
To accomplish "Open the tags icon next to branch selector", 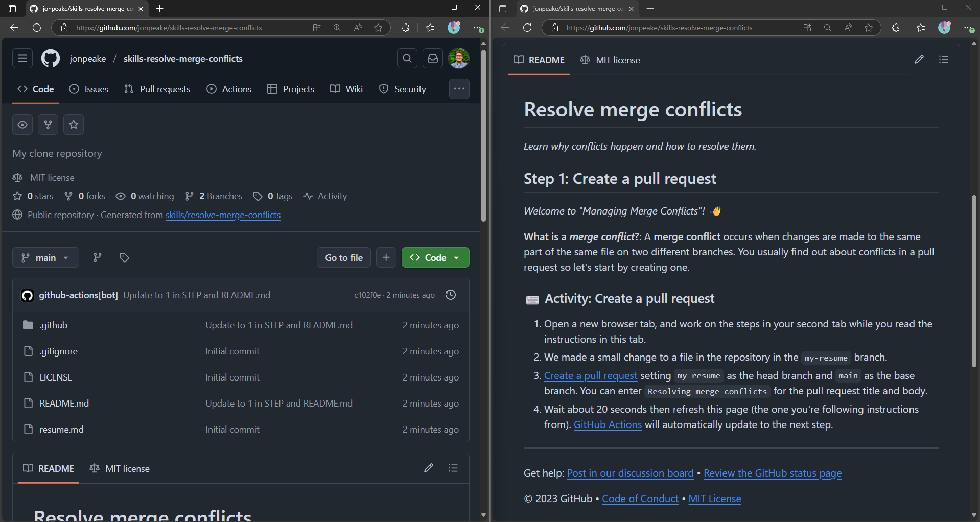I will 124,257.
